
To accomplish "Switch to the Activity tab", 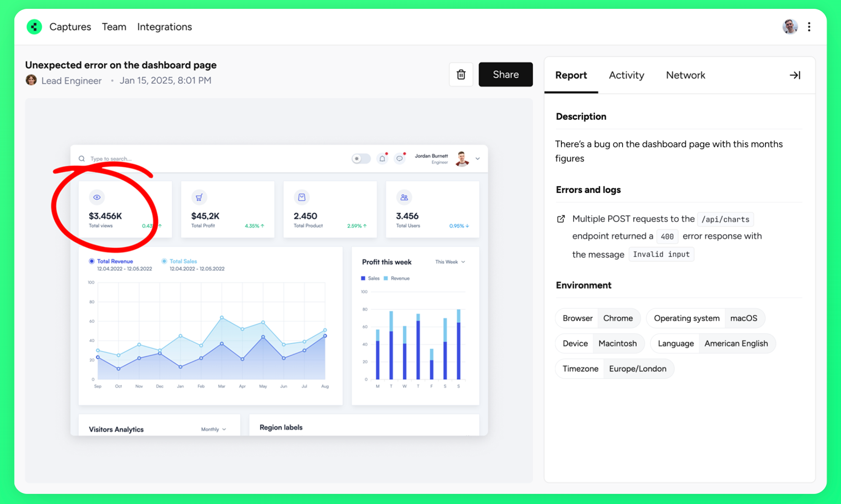I will pos(626,75).
